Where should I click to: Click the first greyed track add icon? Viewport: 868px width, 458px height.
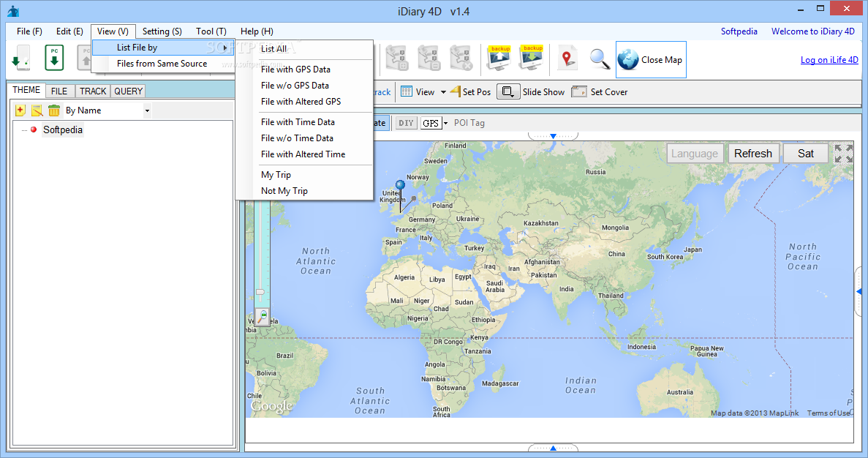coord(397,58)
